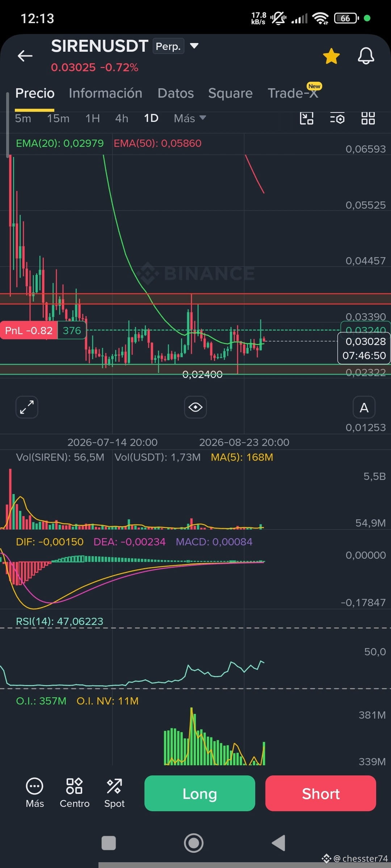The width and height of the screenshot is (391, 868).
Task: Tap the Vol(SIREN) volume legend
Action: pyautogui.click(x=60, y=457)
